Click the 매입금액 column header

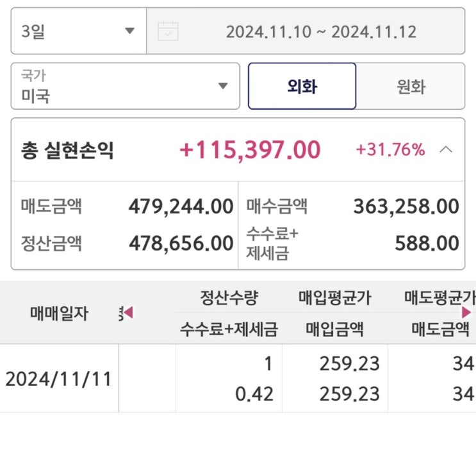(x=334, y=329)
